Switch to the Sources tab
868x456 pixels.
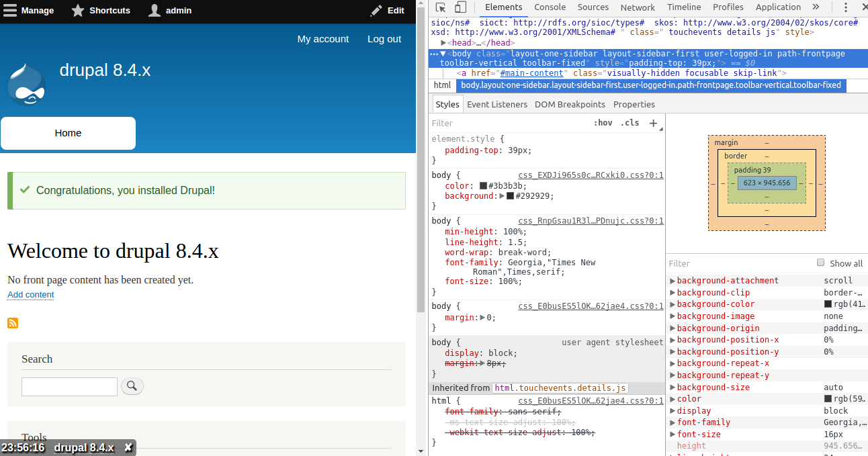coord(593,7)
